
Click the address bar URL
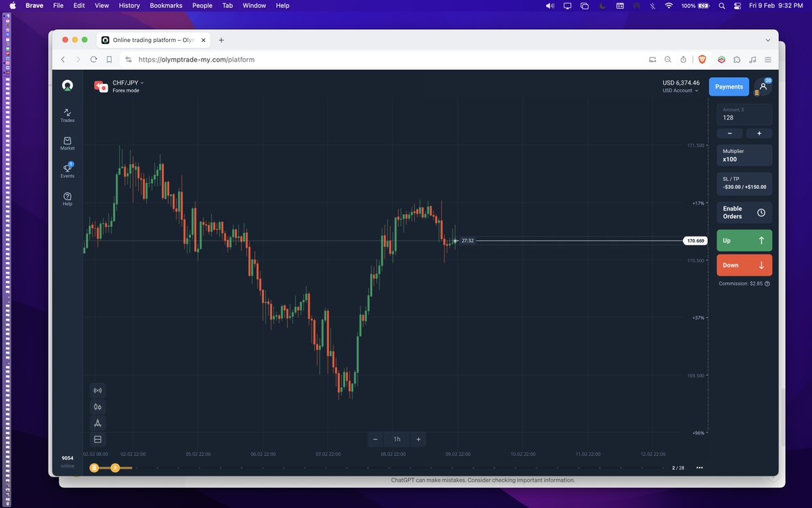coord(196,60)
